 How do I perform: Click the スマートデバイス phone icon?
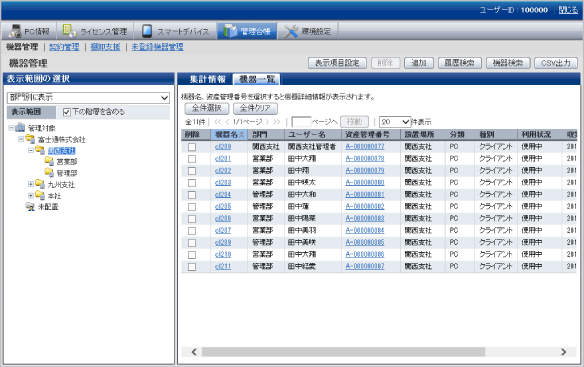[147, 31]
